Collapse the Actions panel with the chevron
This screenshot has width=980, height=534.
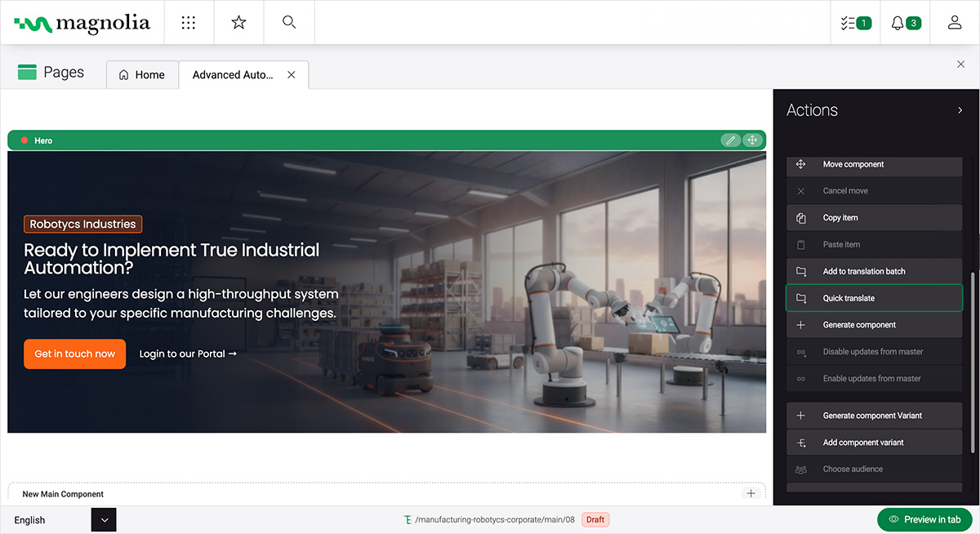(961, 109)
